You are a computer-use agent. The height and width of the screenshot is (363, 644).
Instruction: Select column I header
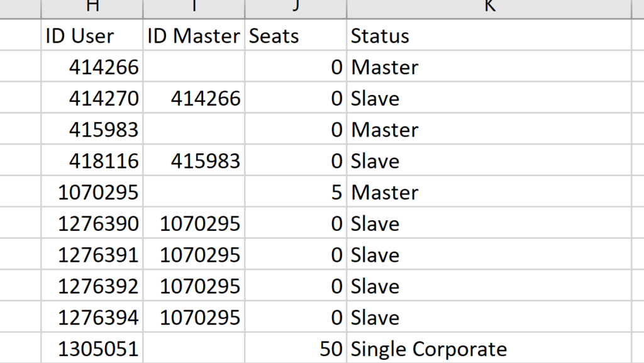coord(194,9)
